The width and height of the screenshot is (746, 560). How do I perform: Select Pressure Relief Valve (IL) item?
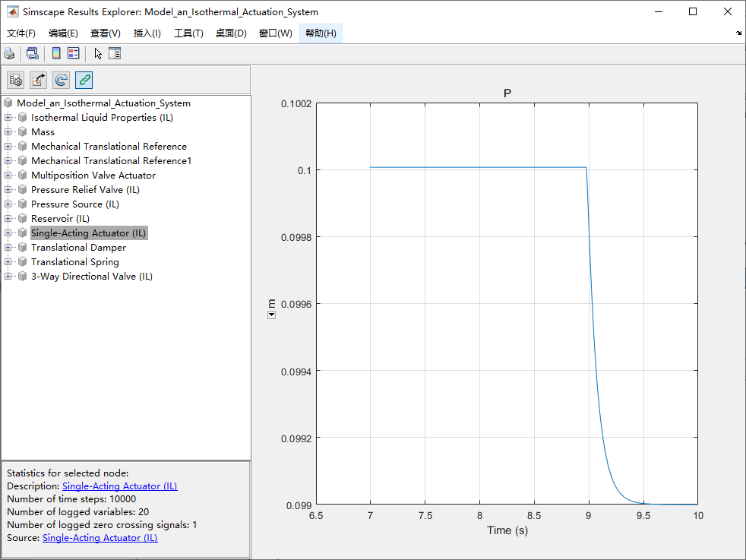(x=85, y=190)
